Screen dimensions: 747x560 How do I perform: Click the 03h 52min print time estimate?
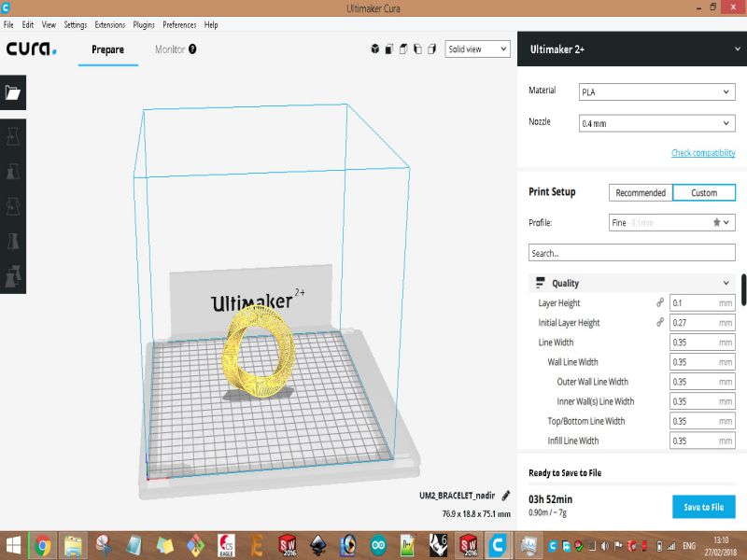pyautogui.click(x=550, y=499)
